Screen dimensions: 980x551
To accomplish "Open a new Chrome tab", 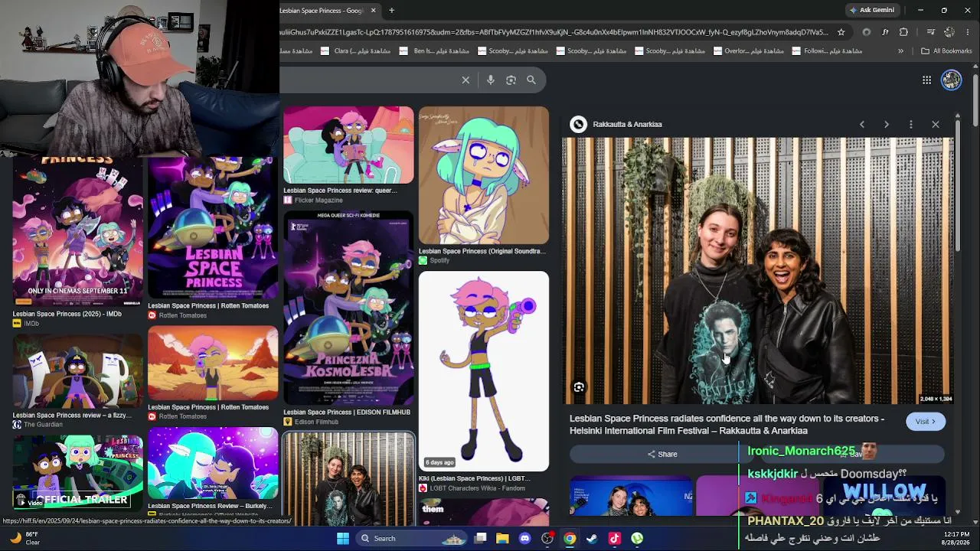I will point(391,10).
